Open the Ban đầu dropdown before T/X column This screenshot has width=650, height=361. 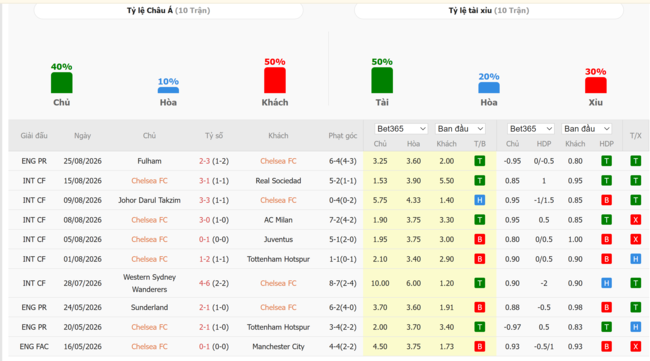[x=587, y=129]
